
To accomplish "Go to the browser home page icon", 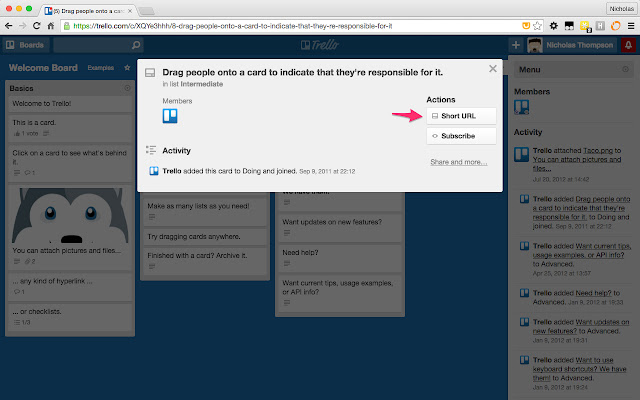I will 51,26.
